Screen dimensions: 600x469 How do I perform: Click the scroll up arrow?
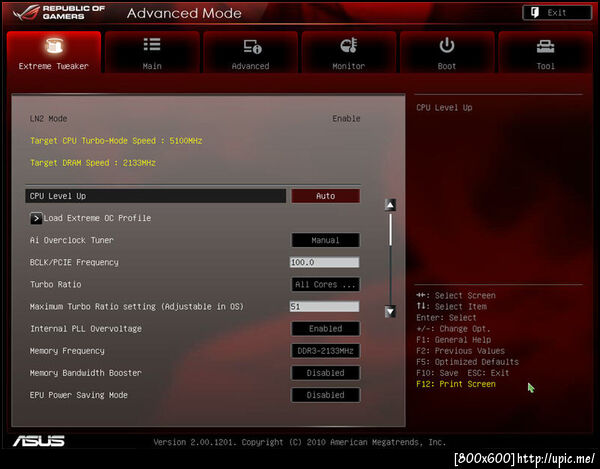point(390,205)
